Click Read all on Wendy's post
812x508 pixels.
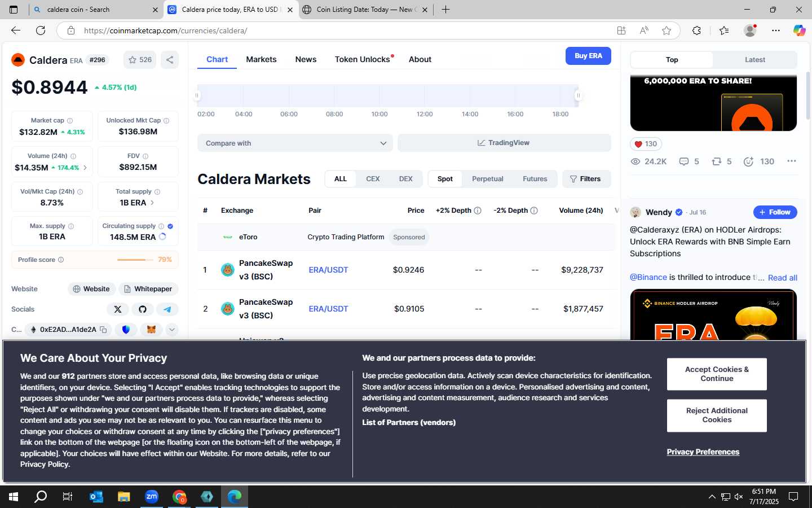782,278
